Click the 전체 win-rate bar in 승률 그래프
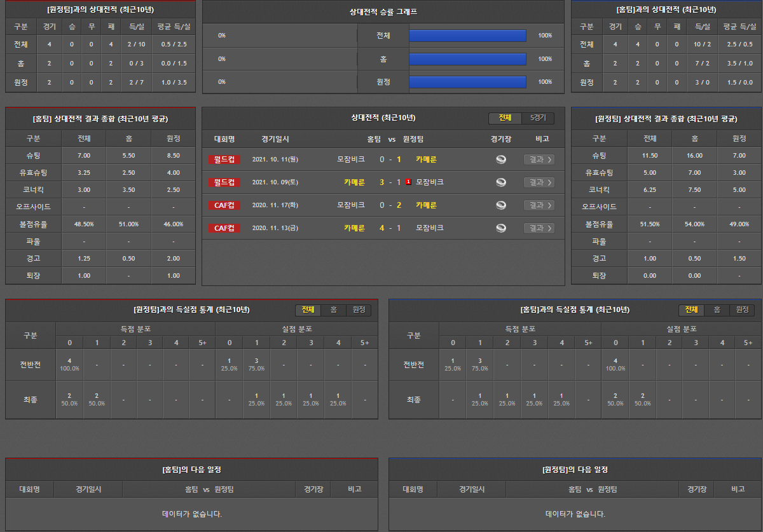 click(467, 36)
